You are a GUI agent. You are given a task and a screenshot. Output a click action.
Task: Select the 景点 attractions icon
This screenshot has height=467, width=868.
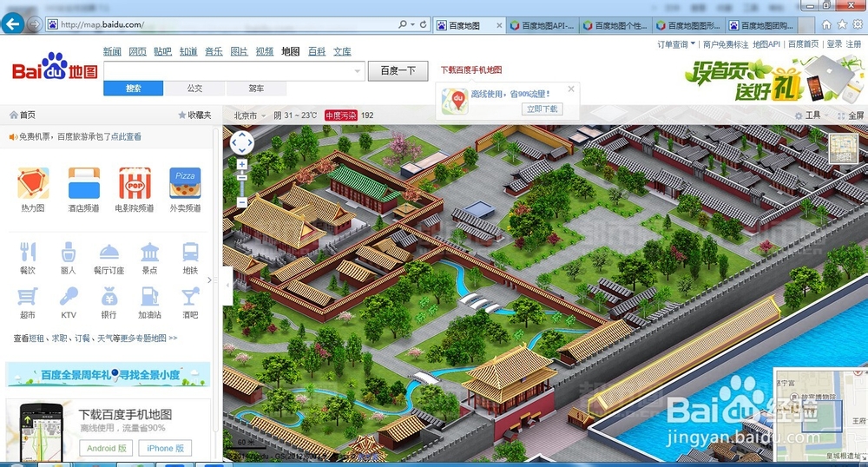pos(149,252)
